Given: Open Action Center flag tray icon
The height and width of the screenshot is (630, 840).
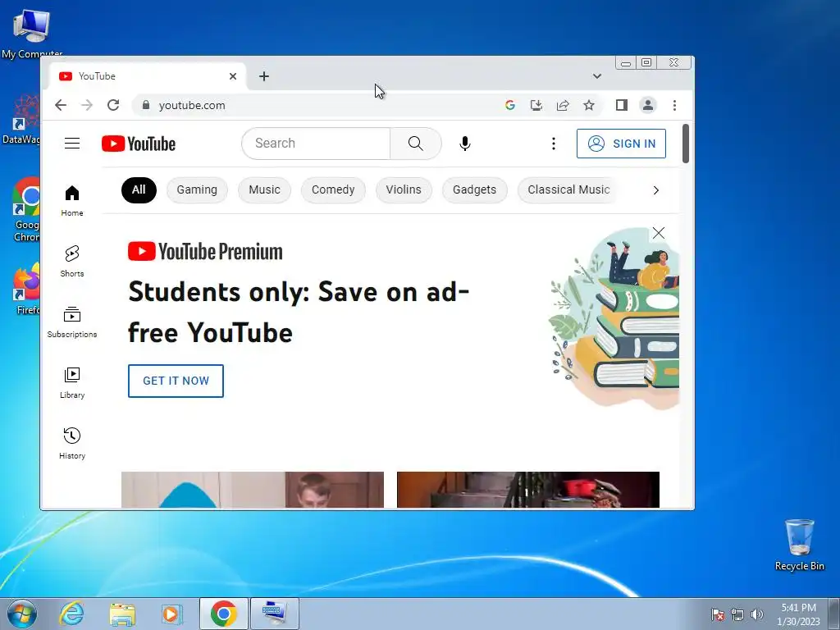Looking at the screenshot, I should point(718,614).
